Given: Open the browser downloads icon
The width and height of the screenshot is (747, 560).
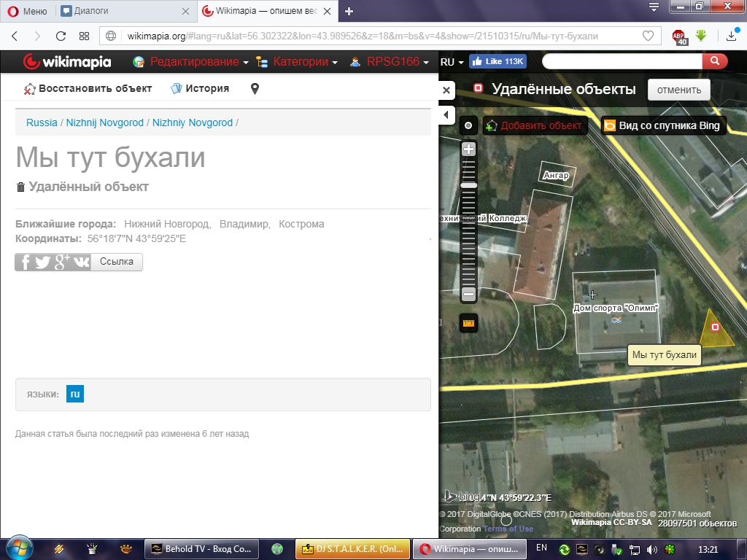Looking at the screenshot, I should coord(732,35).
